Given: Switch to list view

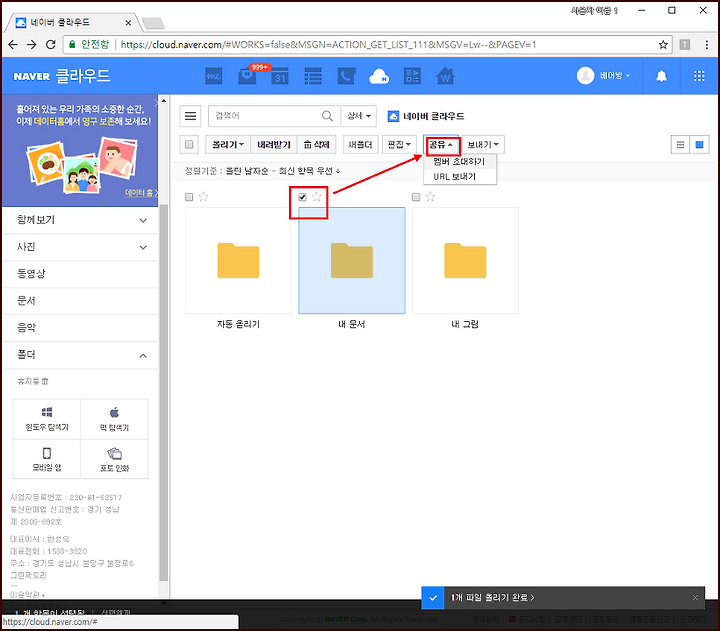Looking at the screenshot, I should tap(680, 145).
